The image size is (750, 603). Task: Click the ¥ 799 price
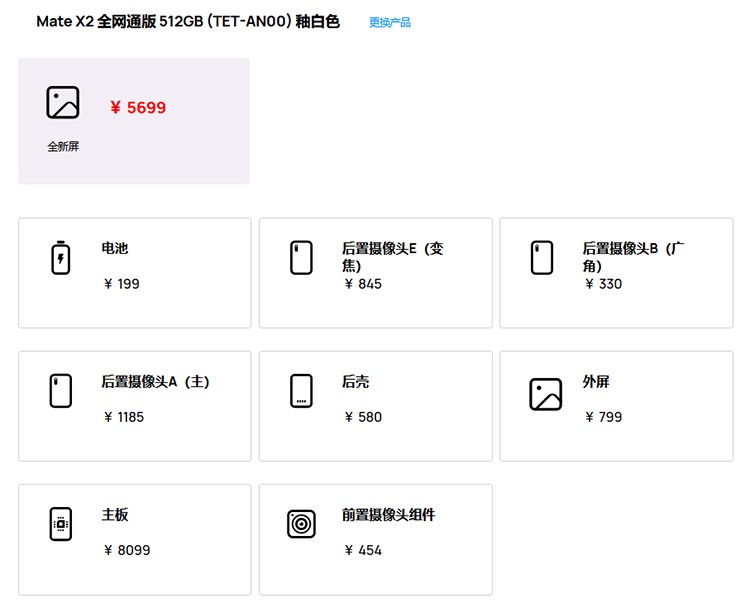click(604, 417)
